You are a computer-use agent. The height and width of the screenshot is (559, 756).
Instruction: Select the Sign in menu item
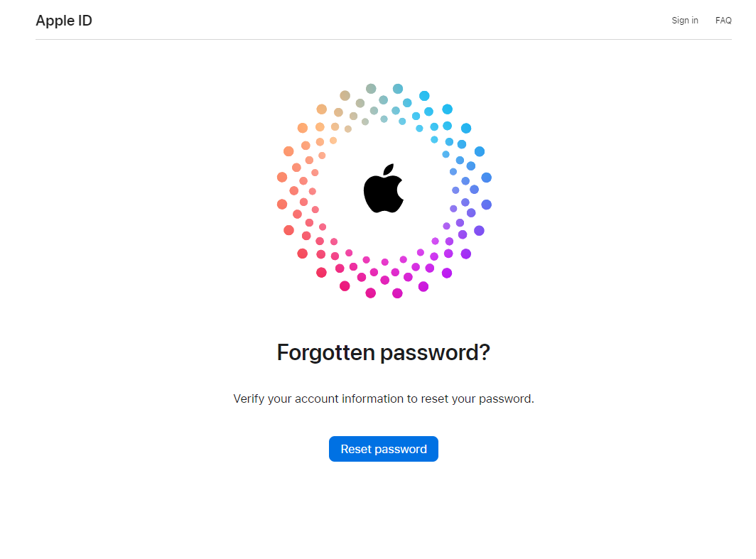pyautogui.click(x=684, y=20)
